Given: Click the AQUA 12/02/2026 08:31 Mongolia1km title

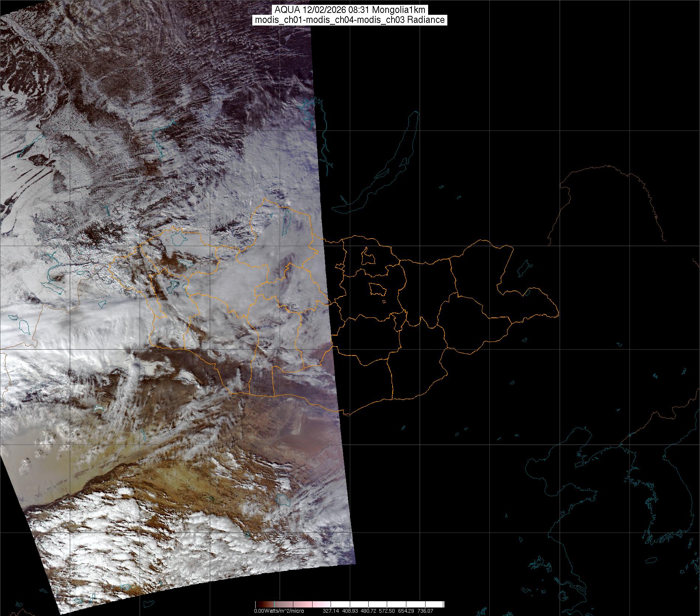Looking at the screenshot, I should point(350,10).
